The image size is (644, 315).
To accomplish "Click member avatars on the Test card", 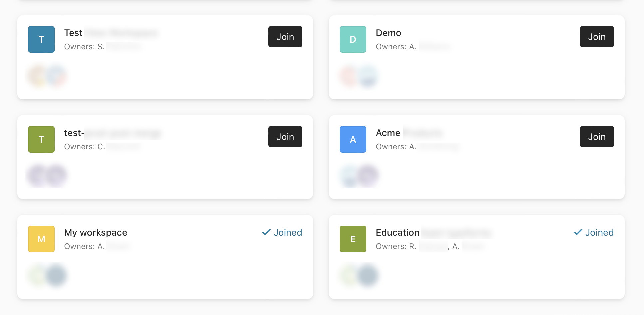I will tap(47, 76).
